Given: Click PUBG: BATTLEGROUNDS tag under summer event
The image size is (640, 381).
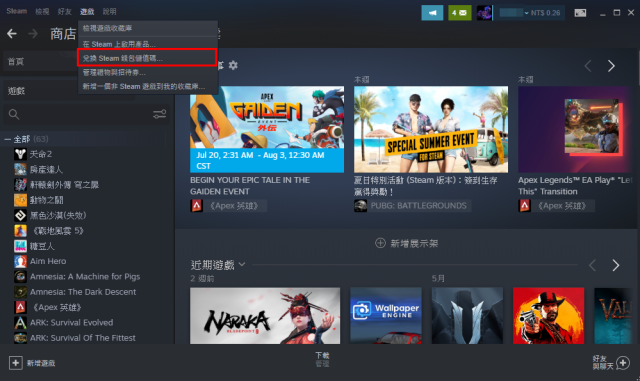Looking at the screenshot, I should coord(412,206).
